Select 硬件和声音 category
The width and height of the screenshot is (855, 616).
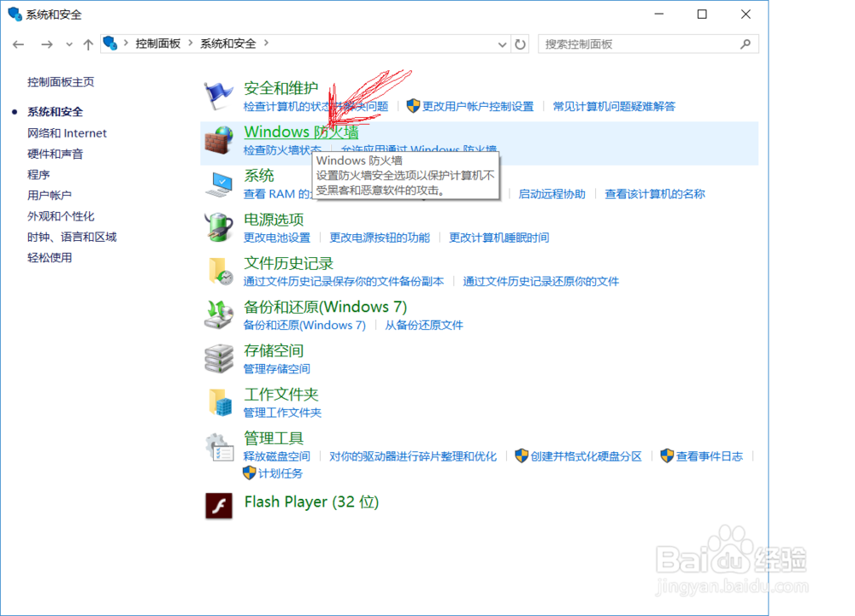tap(55, 154)
